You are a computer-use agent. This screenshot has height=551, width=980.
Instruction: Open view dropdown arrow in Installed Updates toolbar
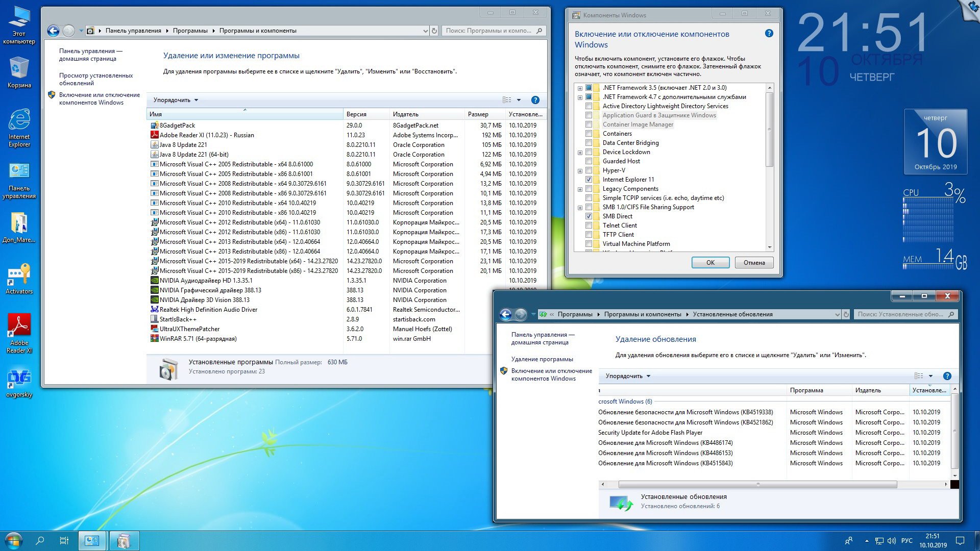pos(930,376)
